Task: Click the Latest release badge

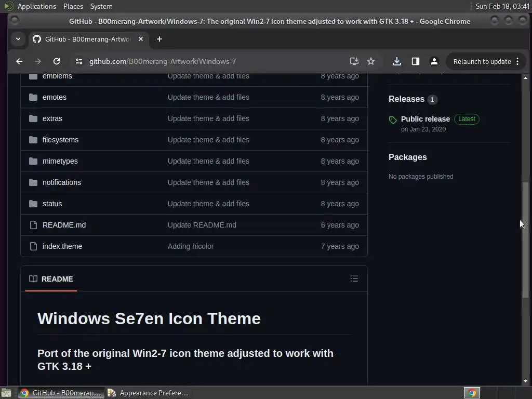Action: (x=467, y=119)
